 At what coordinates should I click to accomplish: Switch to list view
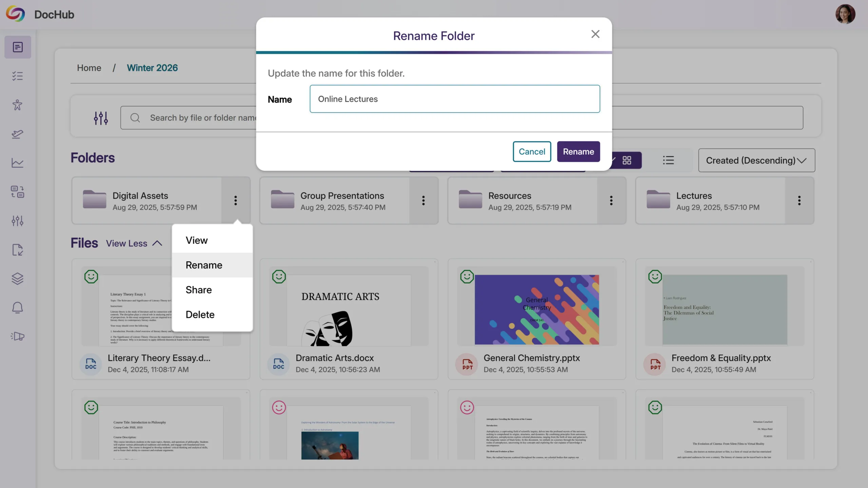(668, 160)
